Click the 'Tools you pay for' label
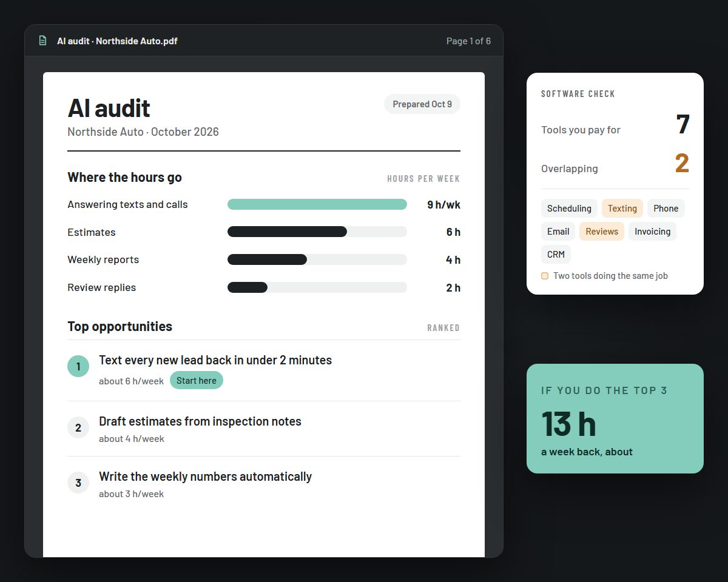The width and height of the screenshot is (728, 582). point(581,130)
